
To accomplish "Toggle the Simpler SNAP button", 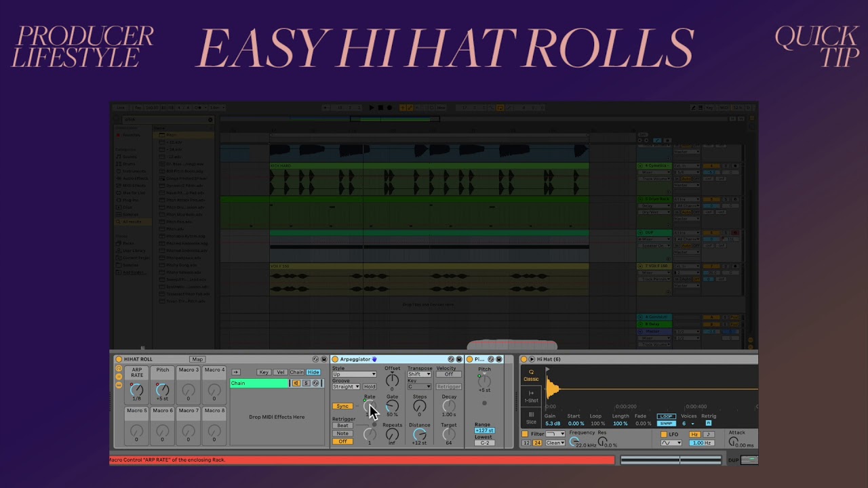I will (667, 424).
